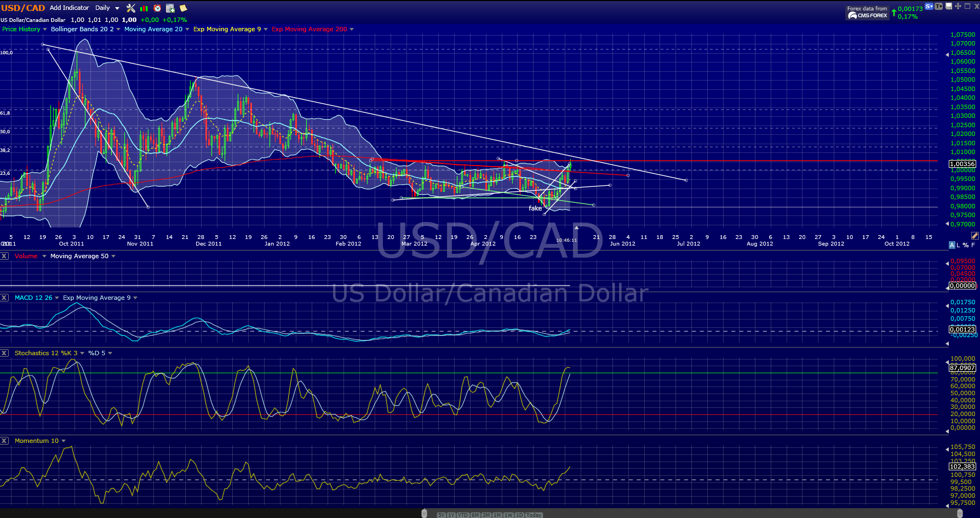Viewport: 980px width, 518px height.
Task: Close the Momentum indicator panel
Action: tap(4, 441)
